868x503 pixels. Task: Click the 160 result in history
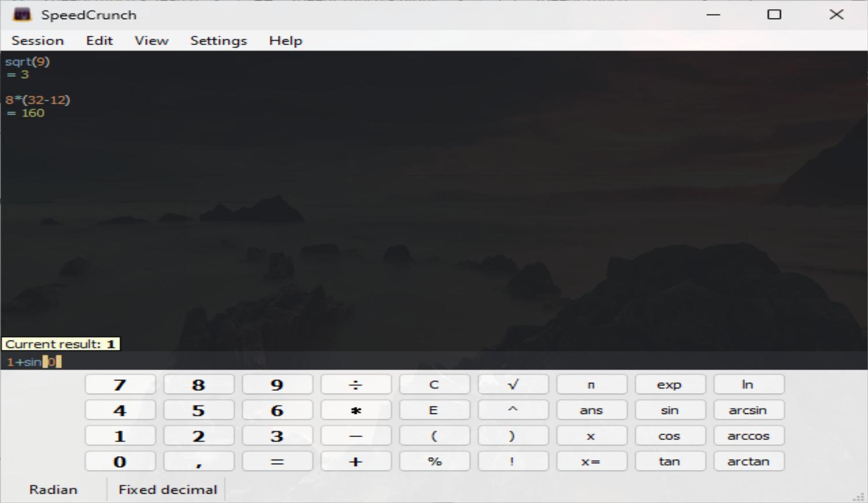(33, 113)
